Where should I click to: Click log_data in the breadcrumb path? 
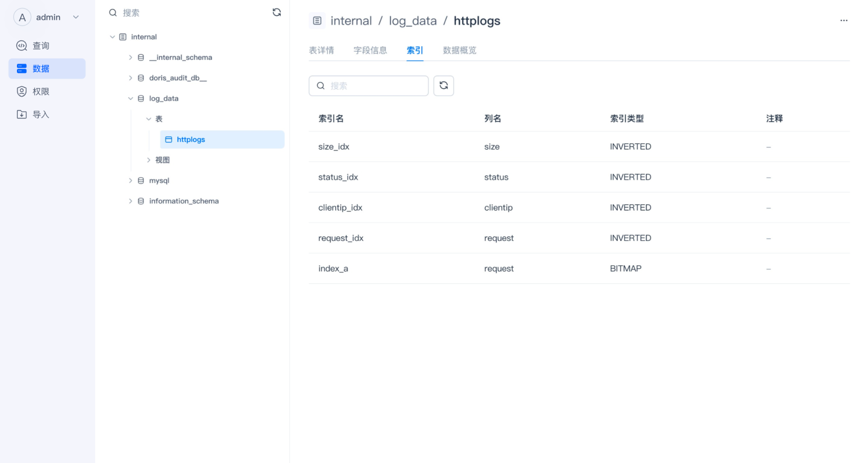(412, 21)
